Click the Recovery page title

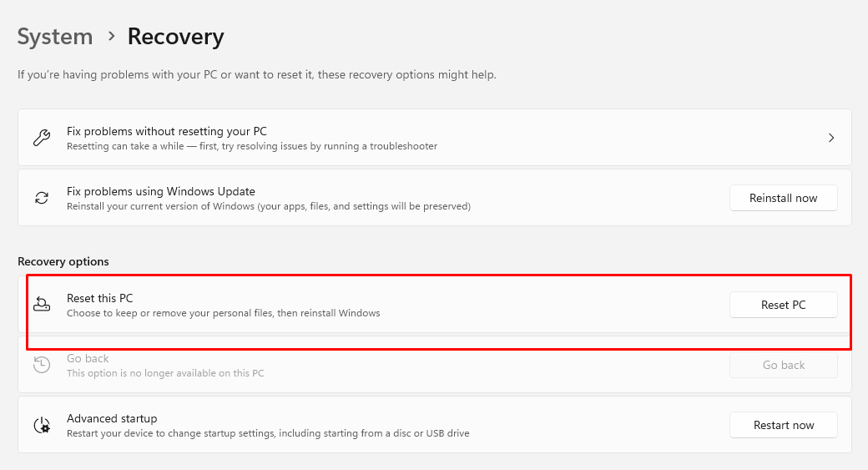coord(175,37)
